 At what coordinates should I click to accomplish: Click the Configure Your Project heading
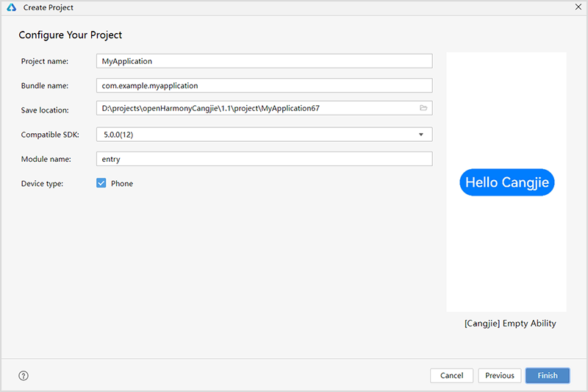tap(71, 35)
